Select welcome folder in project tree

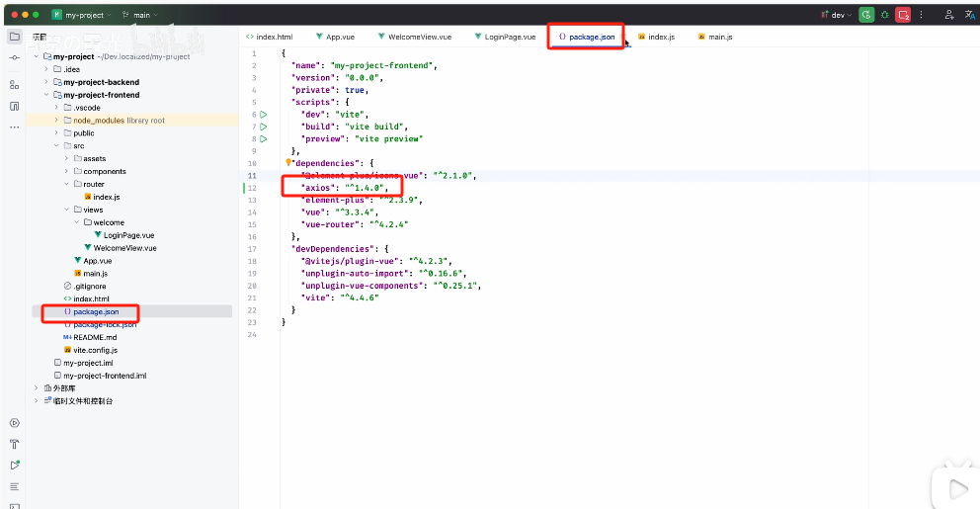[109, 222]
